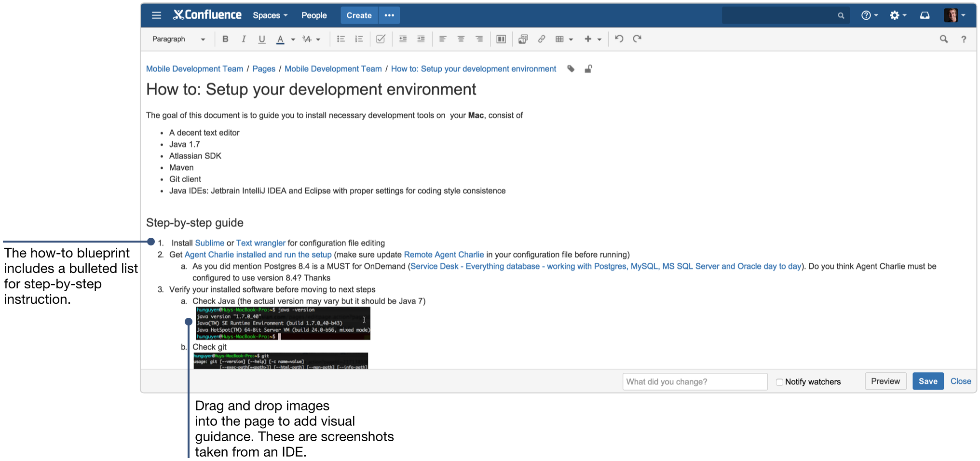Click the Atlassian SDK bullet item
The width and height of the screenshot is (980, 461).
coord(195,156)
